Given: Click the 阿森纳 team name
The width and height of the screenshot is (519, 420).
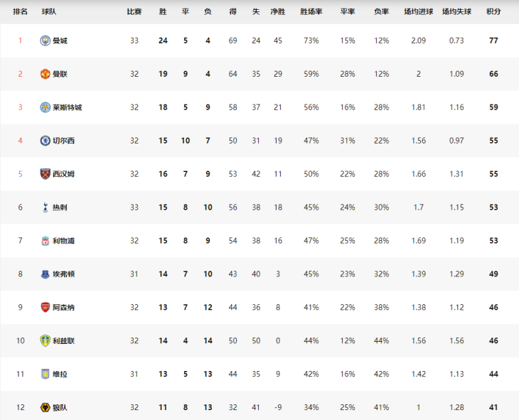Looking at the screenshot, I should coord(63,308).
